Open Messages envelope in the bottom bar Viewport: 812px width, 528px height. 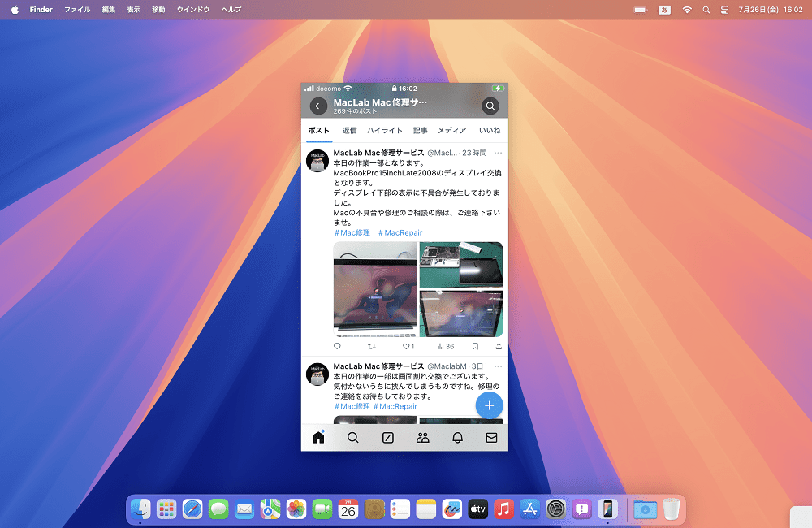[491, 437]
